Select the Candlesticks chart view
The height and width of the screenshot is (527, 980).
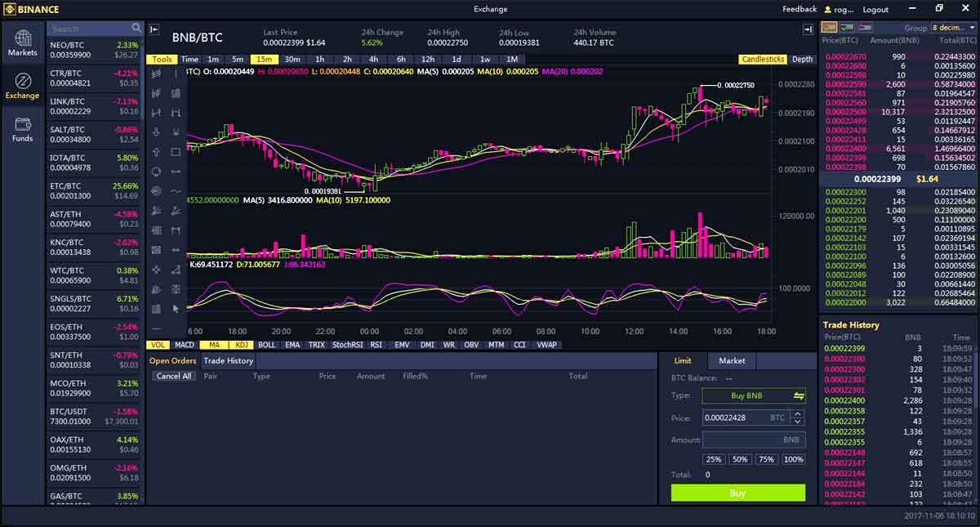762,60
